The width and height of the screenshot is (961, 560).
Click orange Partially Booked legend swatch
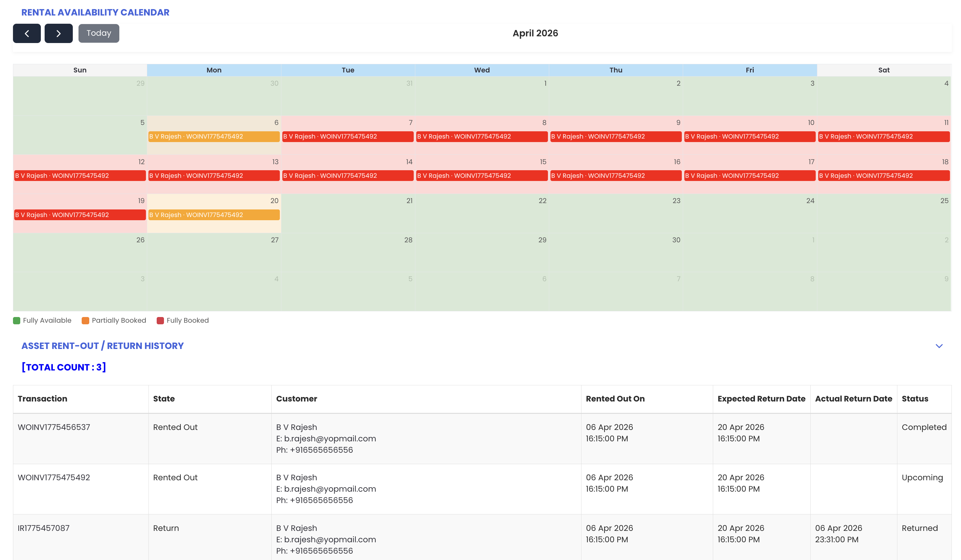pyautogui.click(x=85, y=320)
